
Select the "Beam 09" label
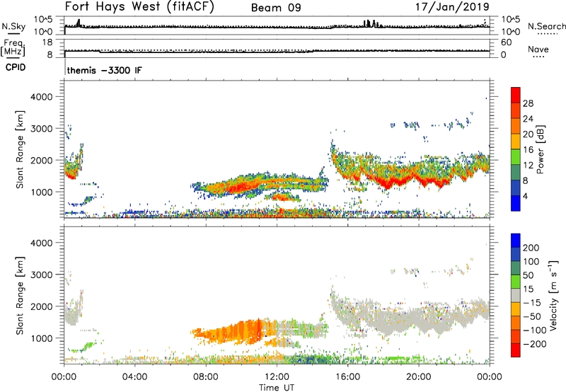[x=276, y=8]
